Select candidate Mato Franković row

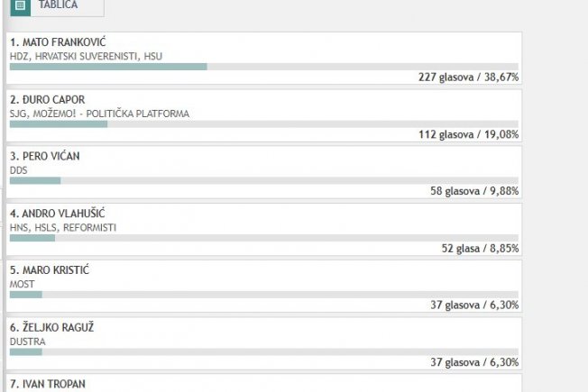click(x=264, y=58)
